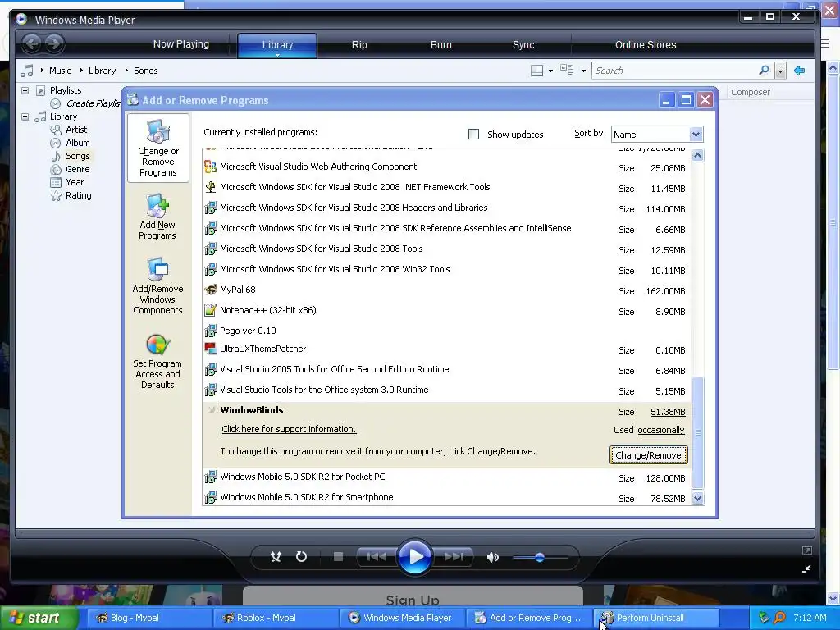Collapse the Playlists tree node
This screenshot has height=630, width=840.
pyautogui.click(x=25, y=90)
